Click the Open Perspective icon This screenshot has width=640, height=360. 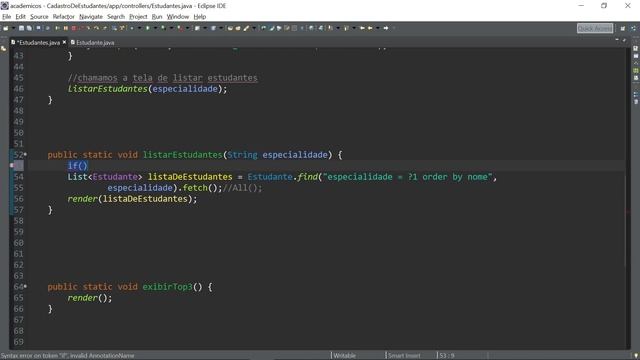[x=623, y=29]
